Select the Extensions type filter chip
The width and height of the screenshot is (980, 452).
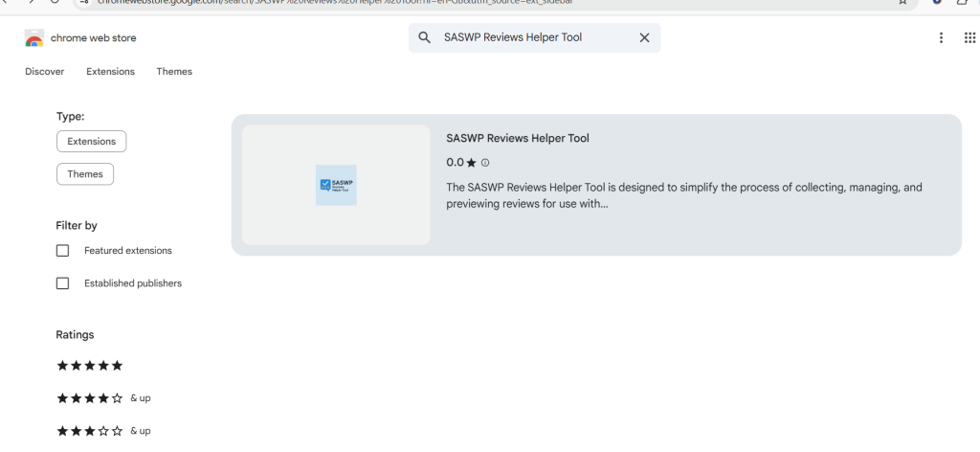pos(91,142)
